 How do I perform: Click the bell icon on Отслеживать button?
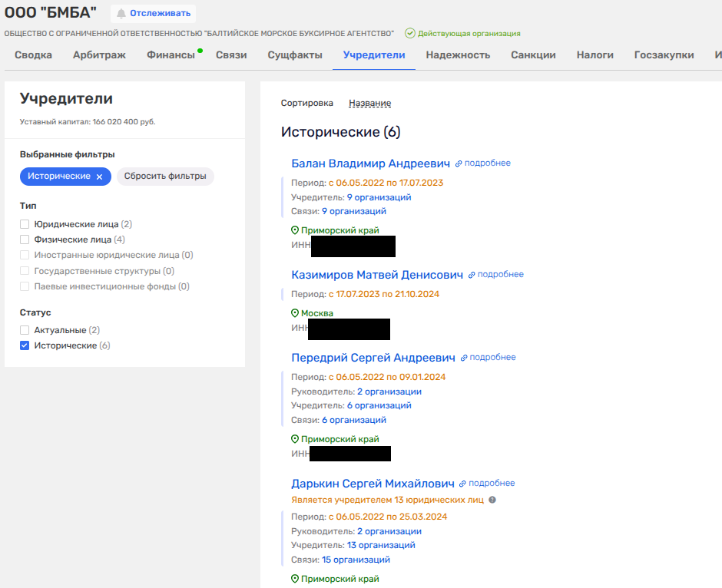[121, 13]
